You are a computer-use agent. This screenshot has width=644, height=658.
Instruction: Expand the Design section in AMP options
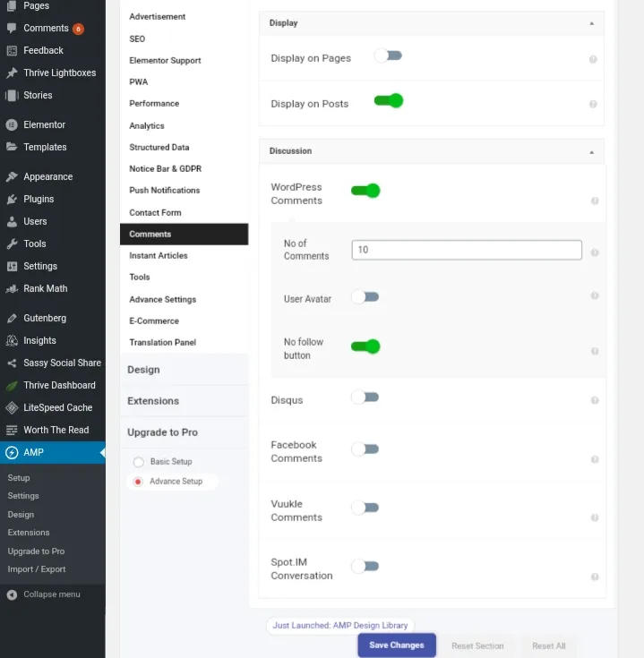pyautogui.click(x=184, y=370)
